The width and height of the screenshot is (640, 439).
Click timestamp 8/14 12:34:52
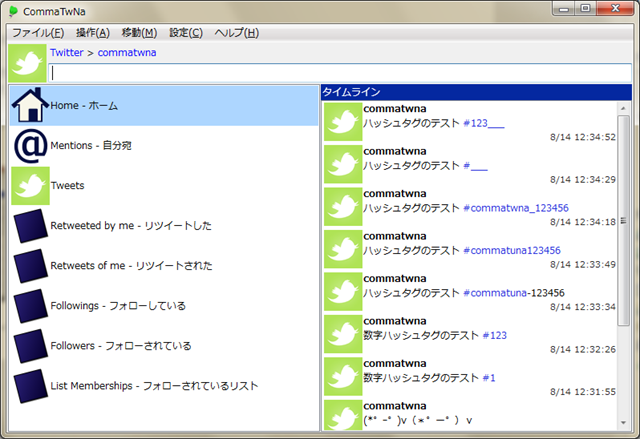click(x=583, y=137)
